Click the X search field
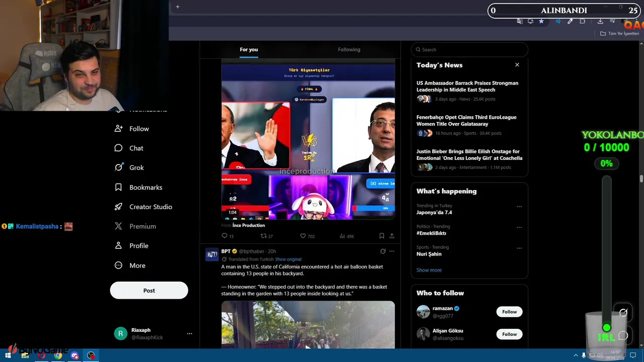The height and width of the screenshot is (362, 644). [x=469, y=49]
